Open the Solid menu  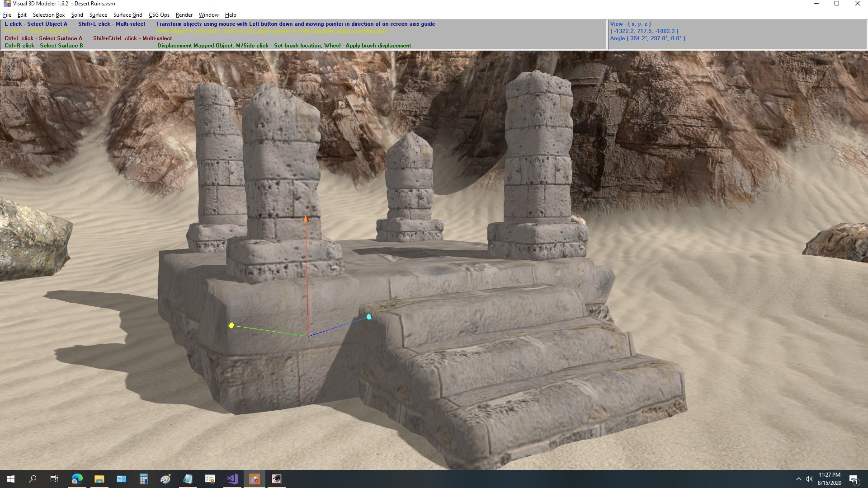pos(77,14)
